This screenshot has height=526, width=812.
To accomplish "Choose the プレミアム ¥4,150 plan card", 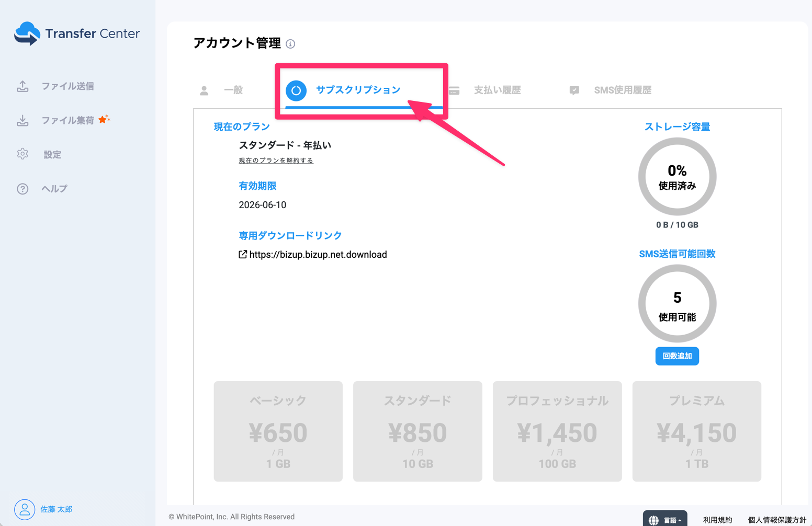I will (x=696, y=431).
